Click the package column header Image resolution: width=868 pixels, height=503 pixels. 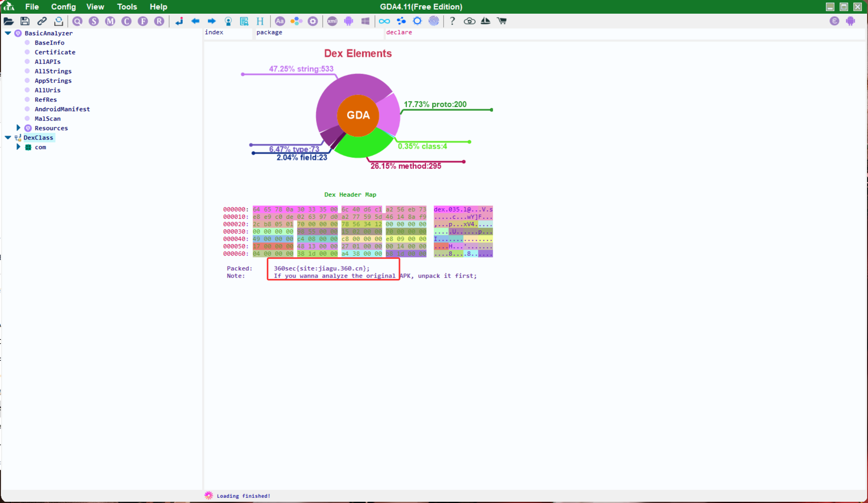coord(319,33)
